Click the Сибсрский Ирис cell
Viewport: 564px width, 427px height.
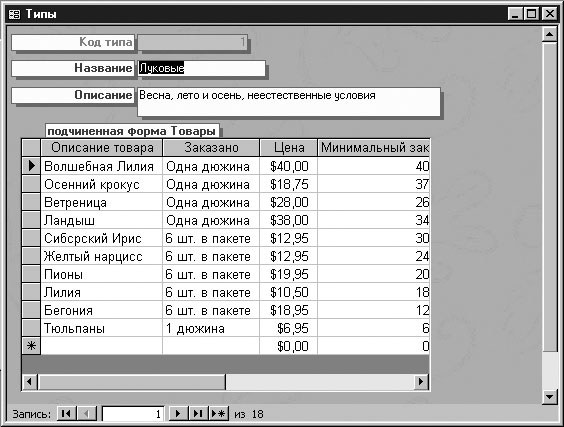(102, 238)
